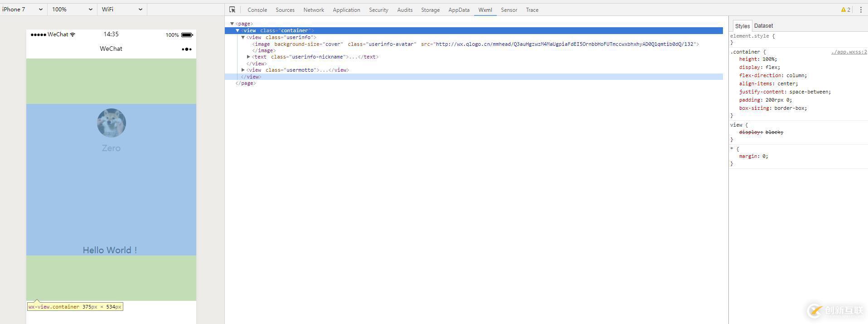Click the image src URL attribute
Image resolution: width=868 pixels, height=324 pixels.
coord(558,44)
